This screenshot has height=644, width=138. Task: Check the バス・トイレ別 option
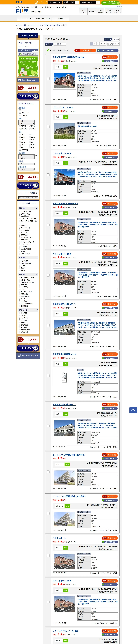20,211
